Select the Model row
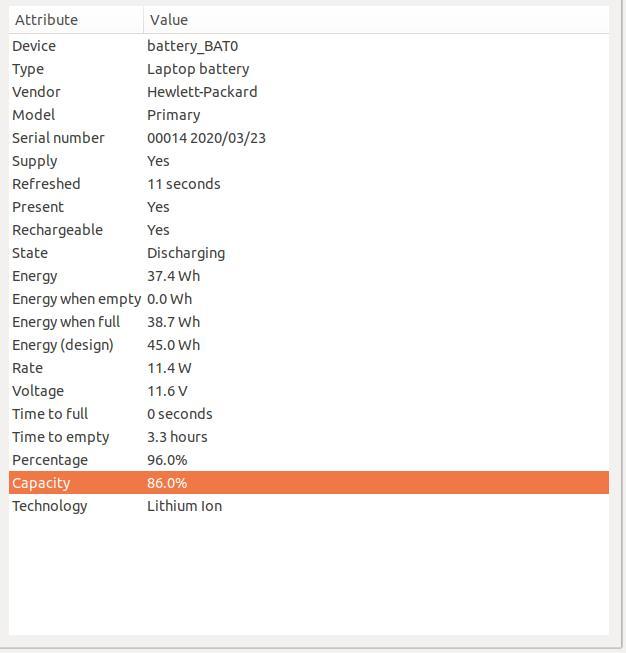This screenshot has width=626, height=653. click(x=309, y=115)
